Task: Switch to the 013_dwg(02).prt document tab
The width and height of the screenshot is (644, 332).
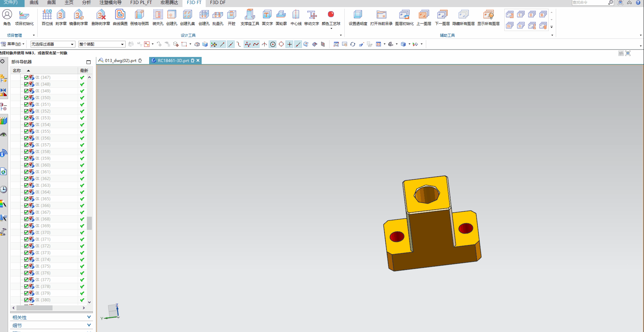Action: click(x=121, y=61)
